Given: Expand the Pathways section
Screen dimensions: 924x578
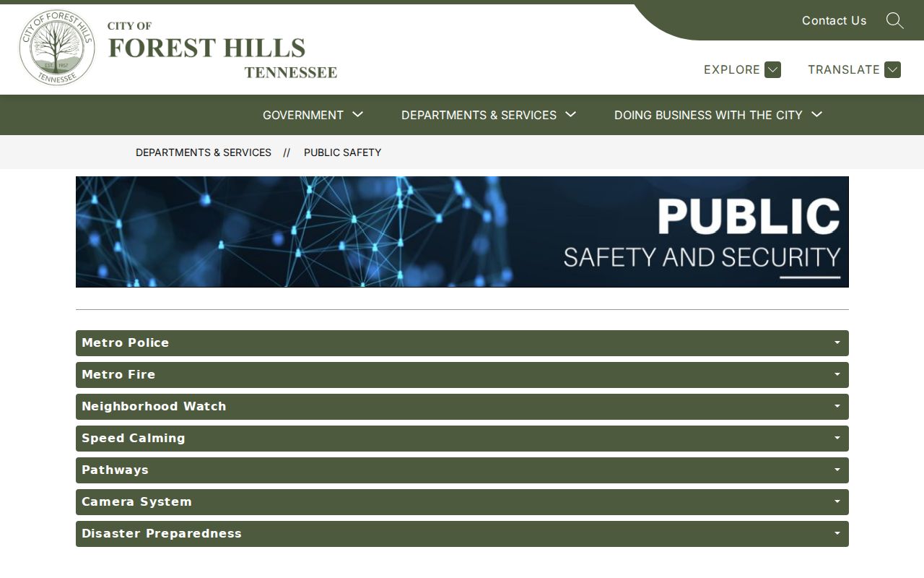Looking at the screenshot, I should [462, 470].
